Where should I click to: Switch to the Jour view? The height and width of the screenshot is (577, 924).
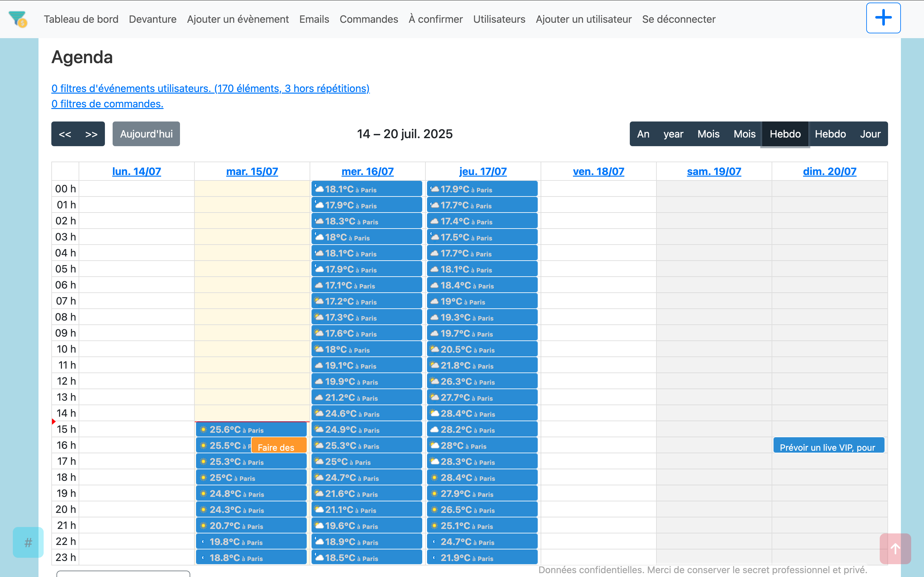point(870,134)
